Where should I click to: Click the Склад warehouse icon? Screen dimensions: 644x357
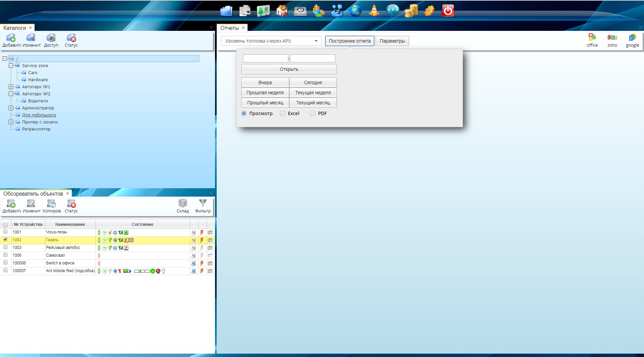(183, 206)
